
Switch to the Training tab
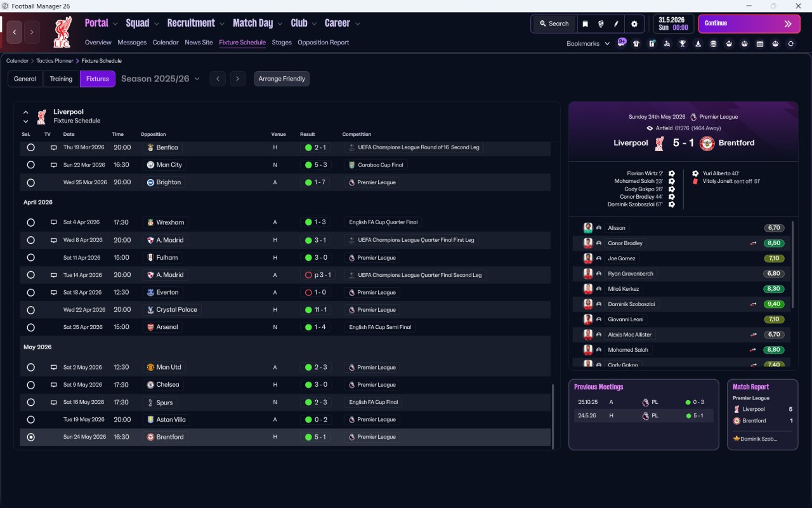(x=61, y=79)
